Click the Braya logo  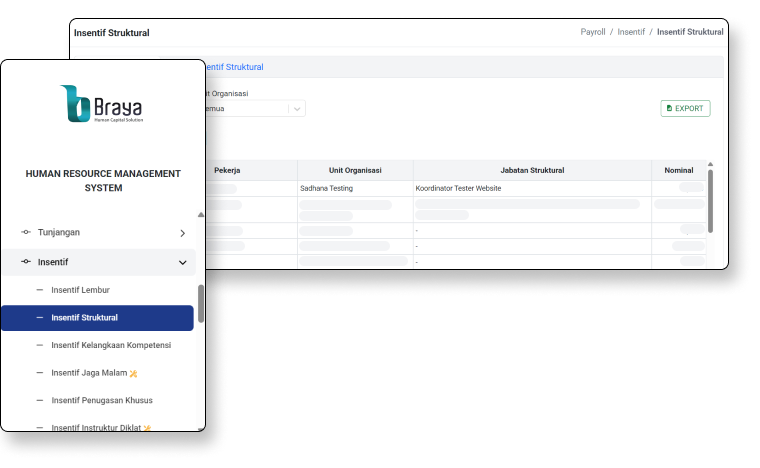(103, 104)
